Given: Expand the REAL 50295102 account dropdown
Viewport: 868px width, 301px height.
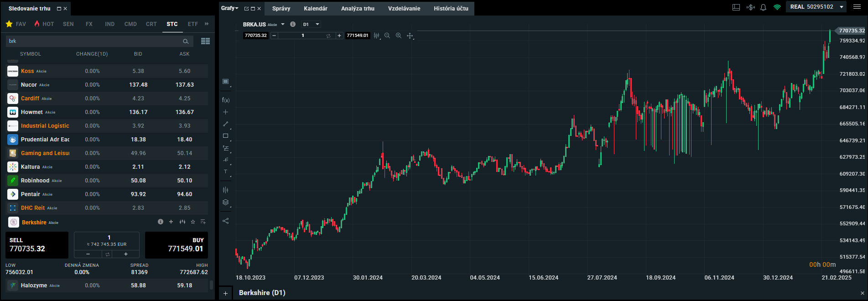Looking at the screenshot, I should pos(842,7).
